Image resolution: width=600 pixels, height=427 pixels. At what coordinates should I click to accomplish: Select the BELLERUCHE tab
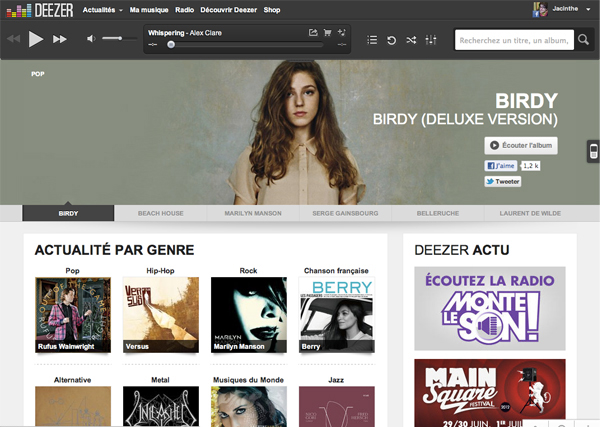[x=438, y=213]
